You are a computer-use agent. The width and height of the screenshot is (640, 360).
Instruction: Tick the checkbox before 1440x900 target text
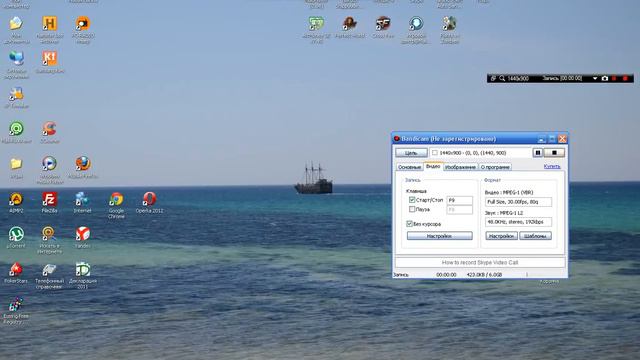[x=435, y=153]
